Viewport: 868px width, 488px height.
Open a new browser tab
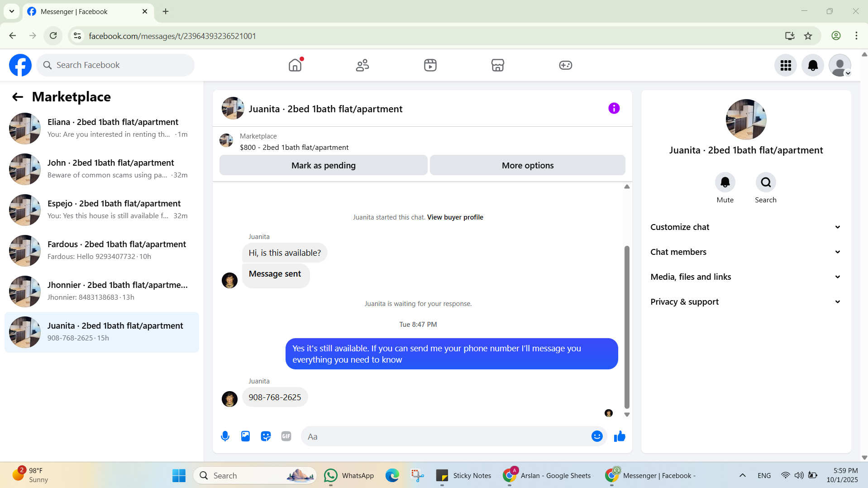(x=166, y=11)
